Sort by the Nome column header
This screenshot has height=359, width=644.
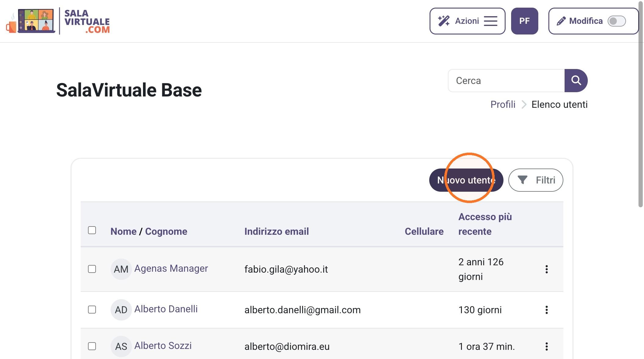coord(123,231)
